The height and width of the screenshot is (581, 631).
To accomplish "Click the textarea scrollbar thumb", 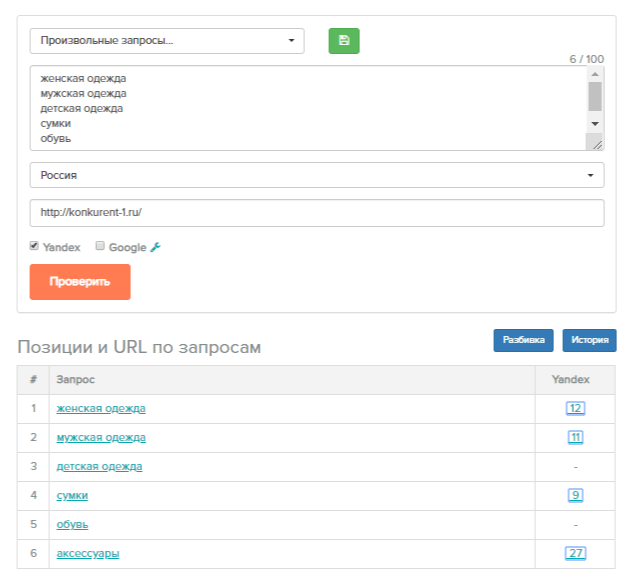I will 595,97.
